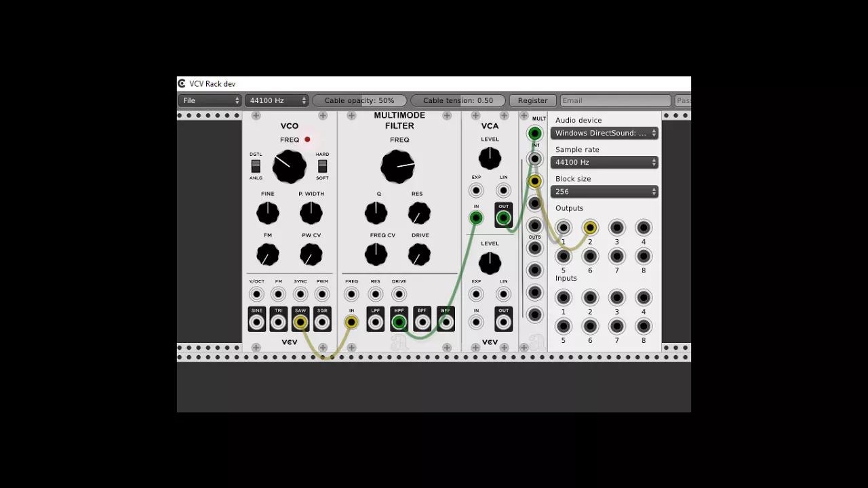
Task: Open the Block size dropdown
Action: point(604,191)
